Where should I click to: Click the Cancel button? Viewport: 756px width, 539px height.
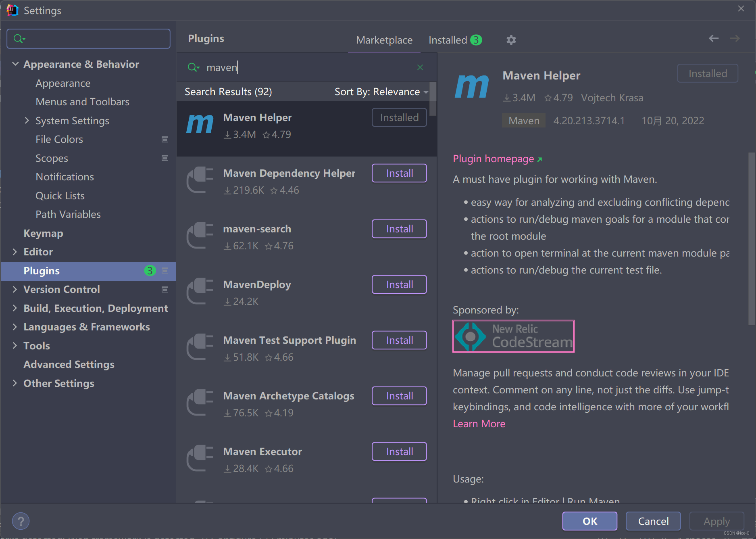[x=653, y=521]
